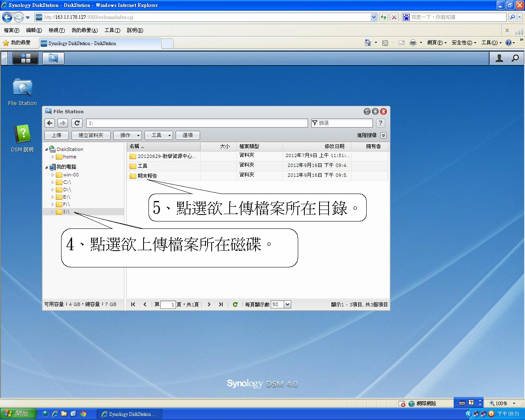This screenshot has width=525, height=420.
Task: Click the page number input field
Action: tap(168, 304)
